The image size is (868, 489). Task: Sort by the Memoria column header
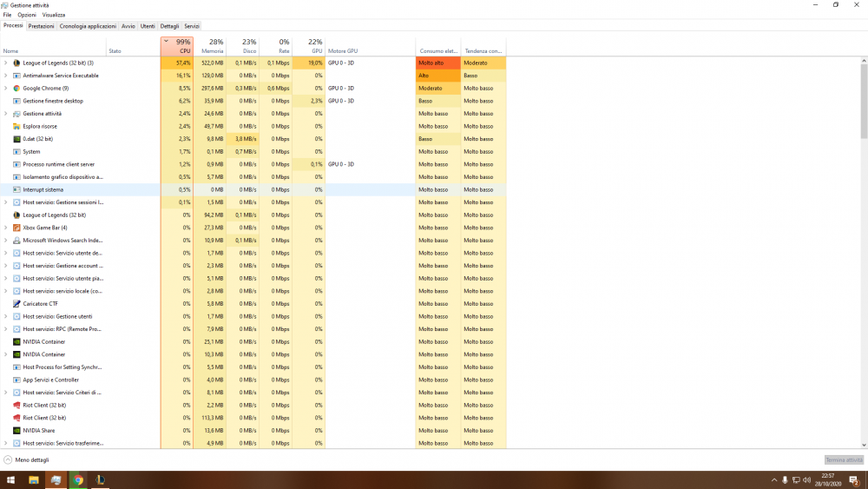(210, 47)
